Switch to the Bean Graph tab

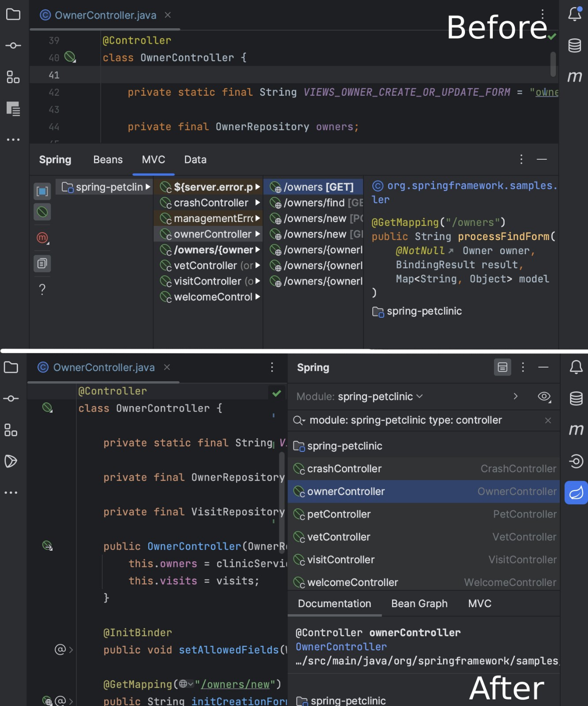pyautogui.click(x=419, y=604)
